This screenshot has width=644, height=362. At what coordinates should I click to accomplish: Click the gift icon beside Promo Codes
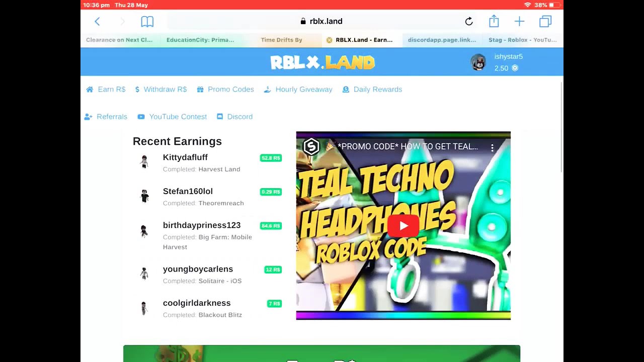(200, 89)
